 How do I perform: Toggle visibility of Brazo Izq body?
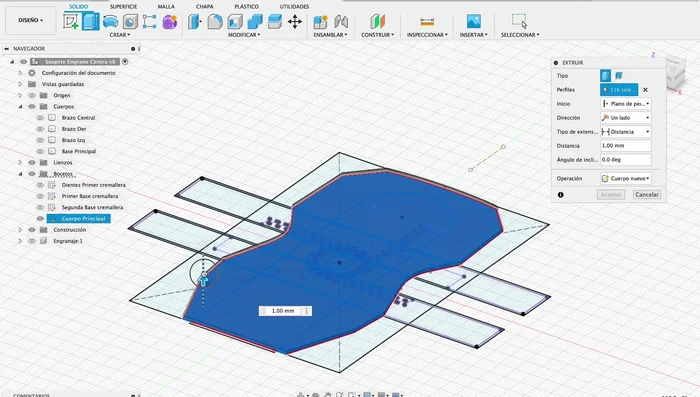click(40, 140)
